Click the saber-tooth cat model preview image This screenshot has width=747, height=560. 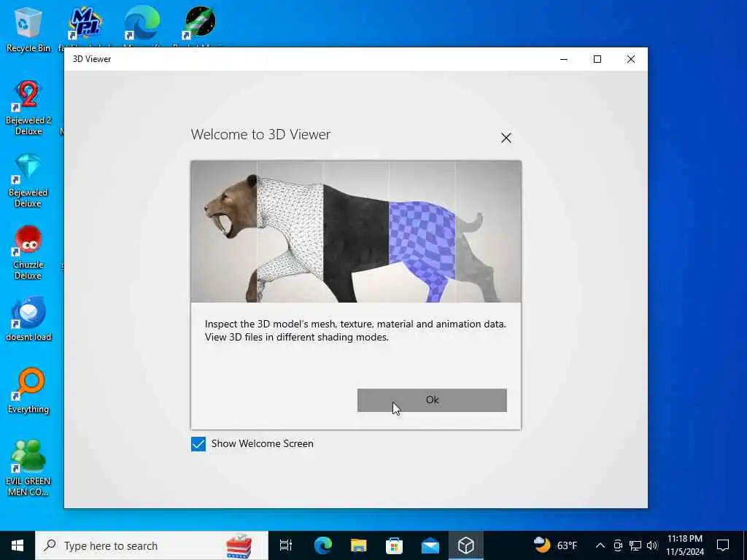point(356,231)
